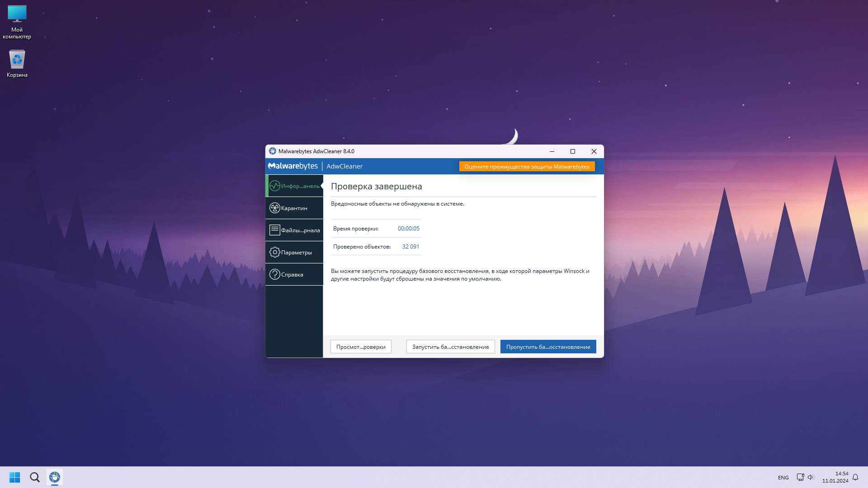Click AdwCleaner icon in the taskbar
The image size is (868, 488).
coord(55,477)
